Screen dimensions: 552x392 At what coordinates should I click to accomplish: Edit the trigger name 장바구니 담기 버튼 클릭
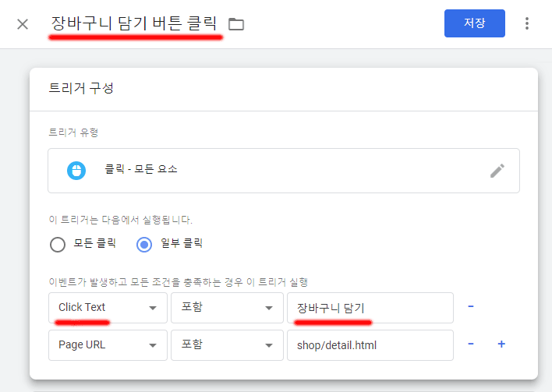134,23
